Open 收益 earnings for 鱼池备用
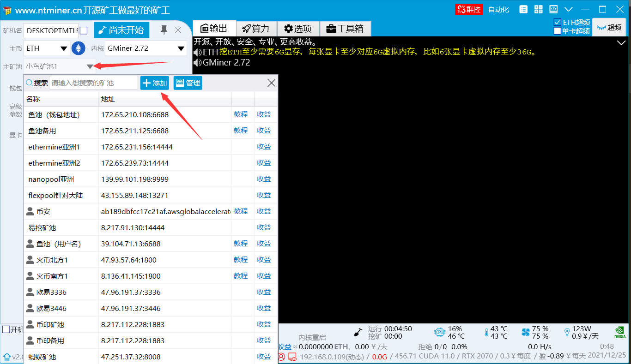 264,131
